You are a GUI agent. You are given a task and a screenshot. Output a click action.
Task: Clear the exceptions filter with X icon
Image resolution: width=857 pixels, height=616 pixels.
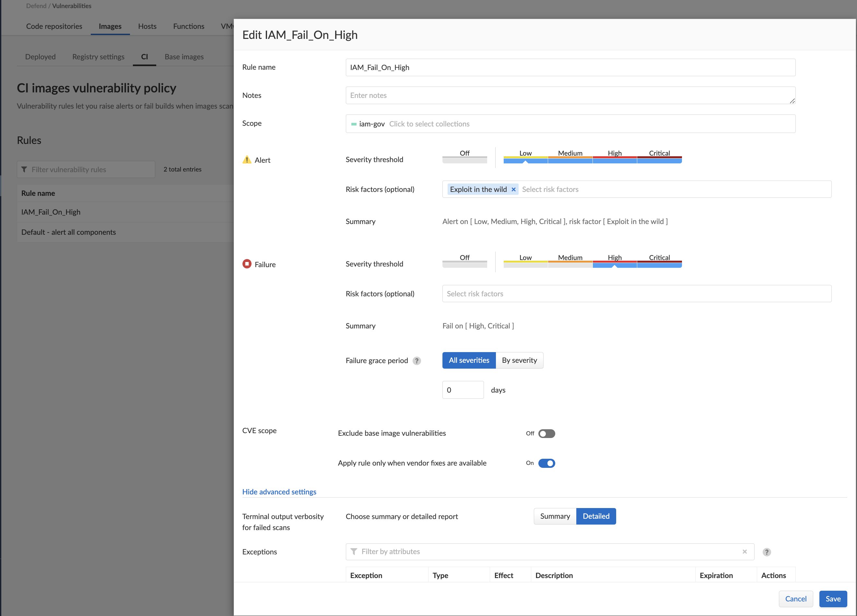(x=745, y=552)
